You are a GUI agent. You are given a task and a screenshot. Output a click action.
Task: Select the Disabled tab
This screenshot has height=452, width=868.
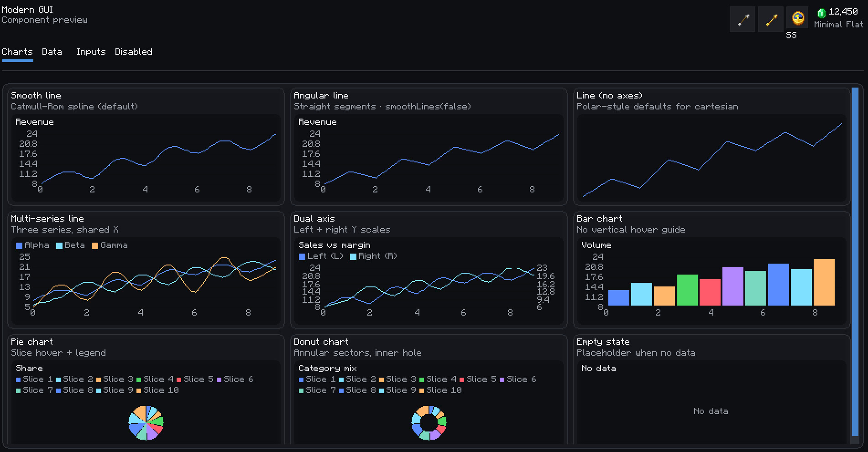point(134,52)
